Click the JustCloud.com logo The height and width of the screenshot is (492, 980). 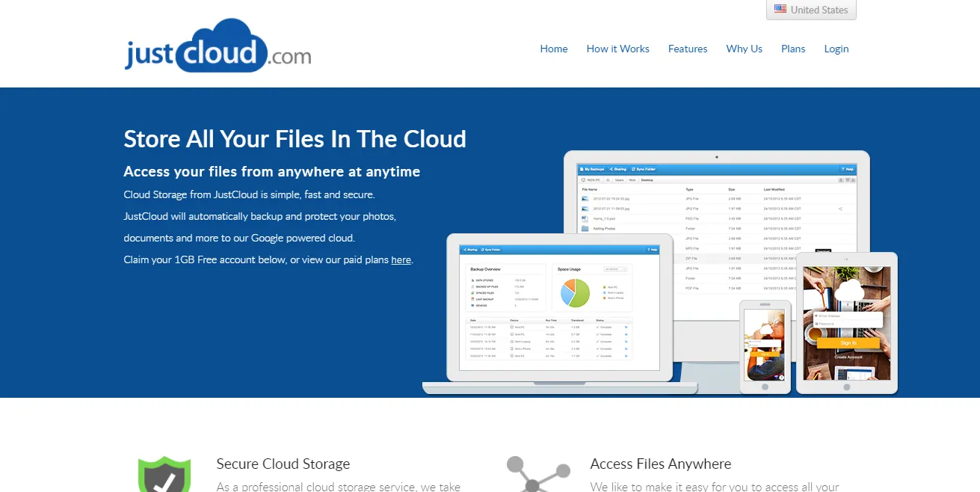pyautogui.click(x=218, y=46)
